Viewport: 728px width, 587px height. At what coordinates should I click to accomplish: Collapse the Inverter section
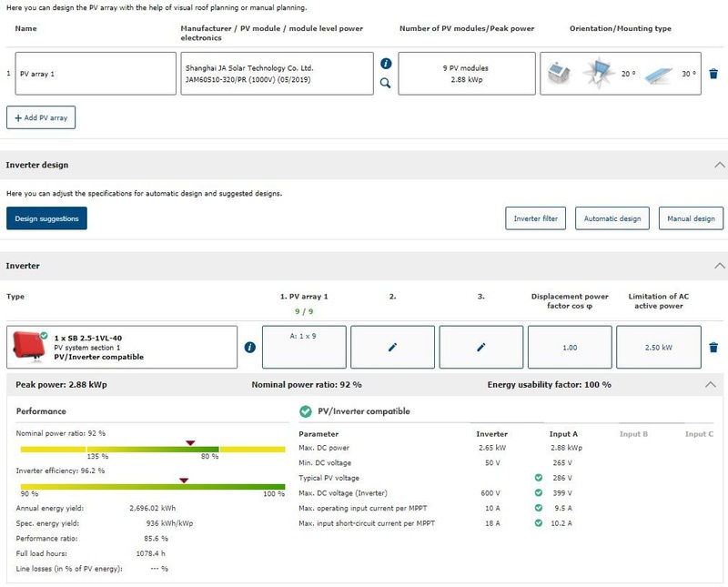[x=720, y=266]
